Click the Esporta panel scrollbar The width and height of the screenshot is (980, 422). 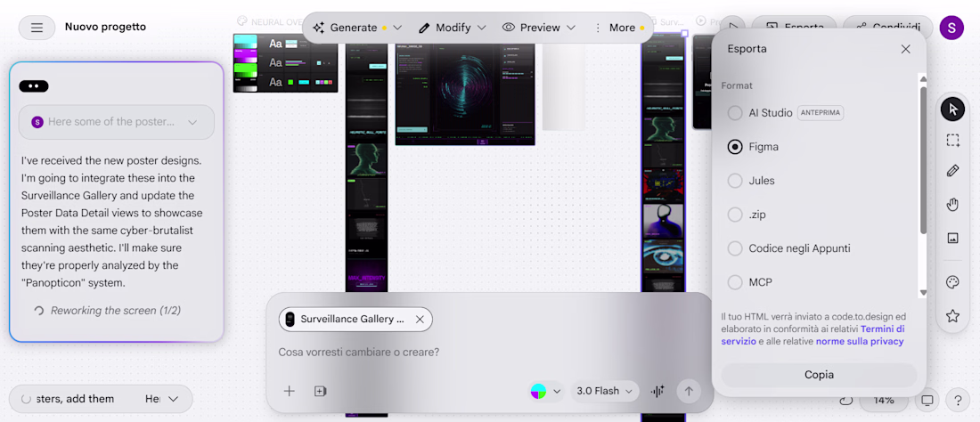923,160
